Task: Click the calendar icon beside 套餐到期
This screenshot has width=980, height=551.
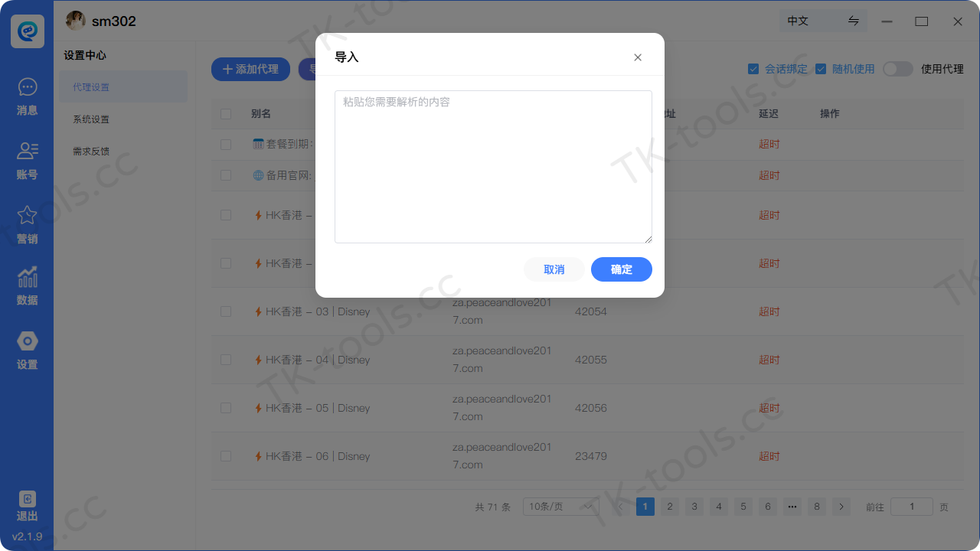Action: coord(258,144)
